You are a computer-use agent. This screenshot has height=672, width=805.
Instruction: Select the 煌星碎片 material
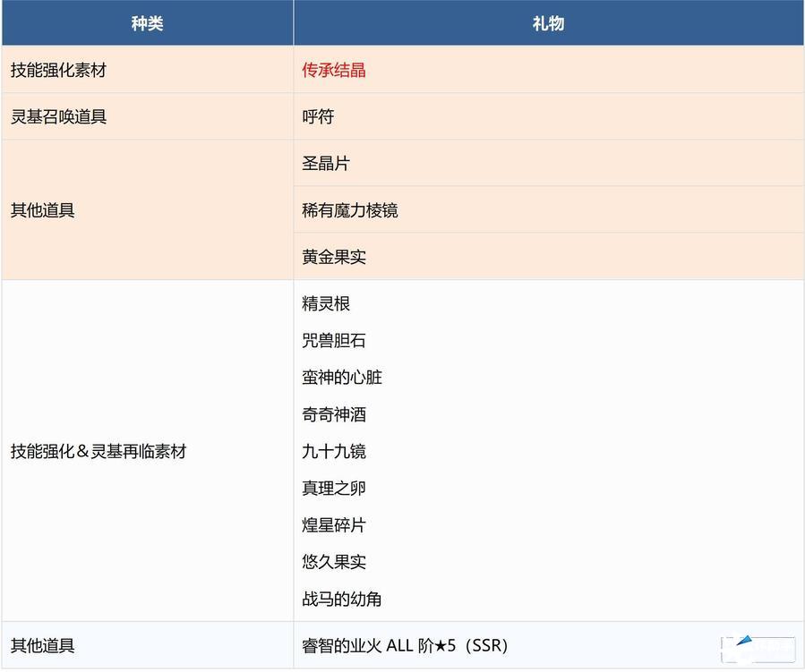334,525
